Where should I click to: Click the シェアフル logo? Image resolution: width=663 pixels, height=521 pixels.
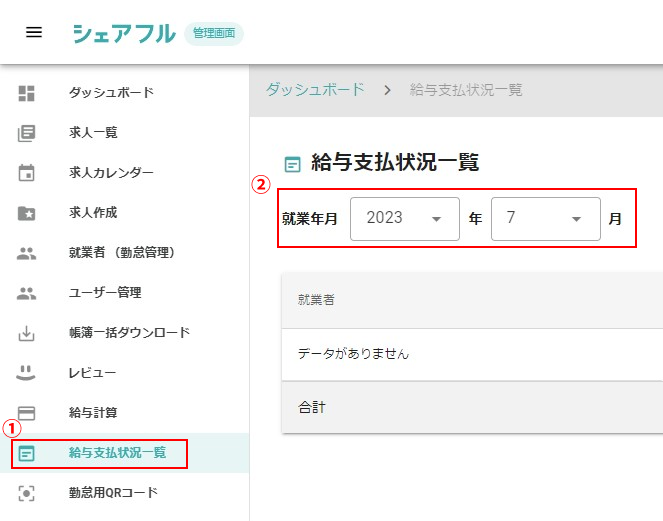pyautogui.click(x=123, y=33)
